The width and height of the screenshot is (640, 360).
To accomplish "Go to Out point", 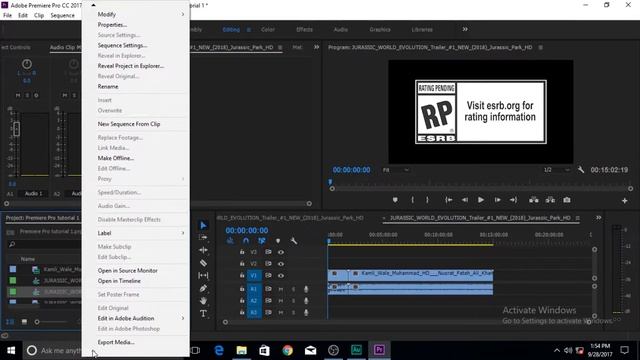I will point(513,200).
